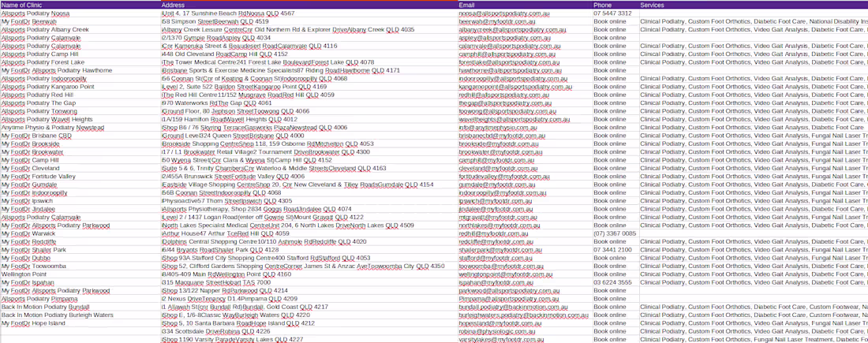Viewport: 868px width, 343px height.
Task: Select the noosa@allsportspodiatry.com.au email cell
Action: (526, 13)
